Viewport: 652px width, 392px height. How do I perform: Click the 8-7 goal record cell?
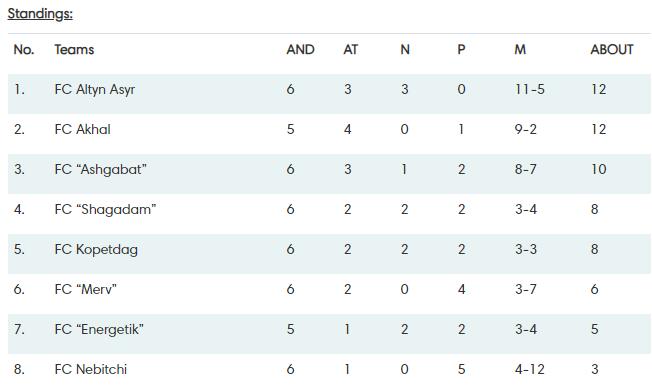pos(525,169)
